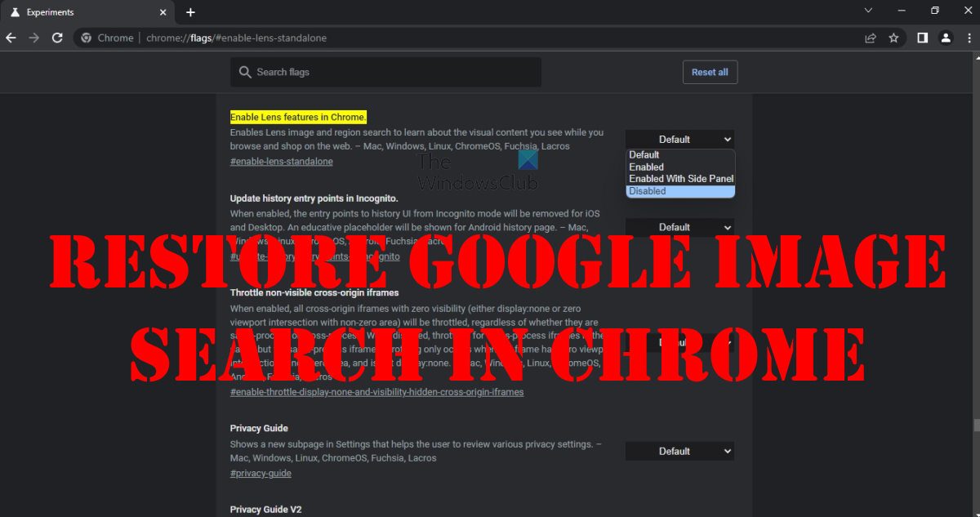The width and height of the screenshot is (980, 517).
Task: Click the Chrome site info icon
Action: coord(86,38)
